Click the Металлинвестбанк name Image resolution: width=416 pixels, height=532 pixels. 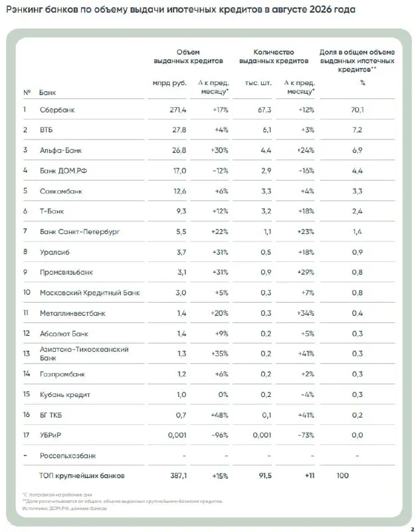click(x=72, y=313)
